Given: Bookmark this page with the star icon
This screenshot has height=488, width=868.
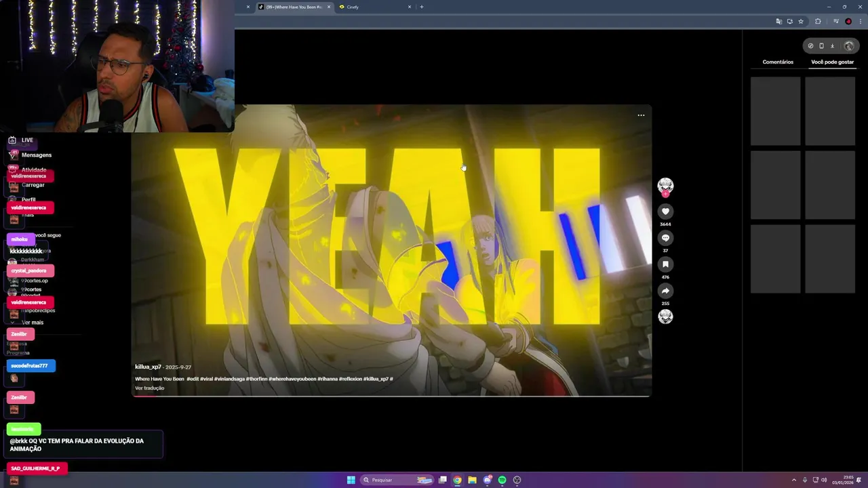Looking at the screenshot, I should coord(800,22).
